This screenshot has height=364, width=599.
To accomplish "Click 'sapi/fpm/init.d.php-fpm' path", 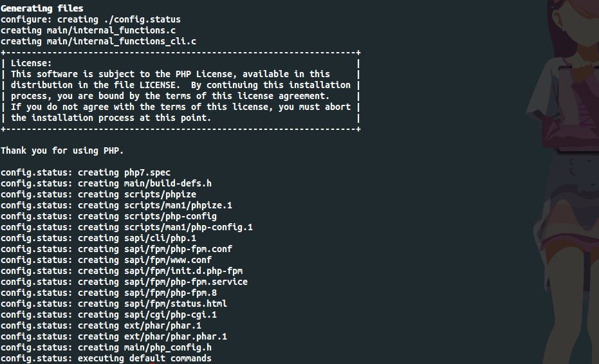I will (x=183, y=271).
